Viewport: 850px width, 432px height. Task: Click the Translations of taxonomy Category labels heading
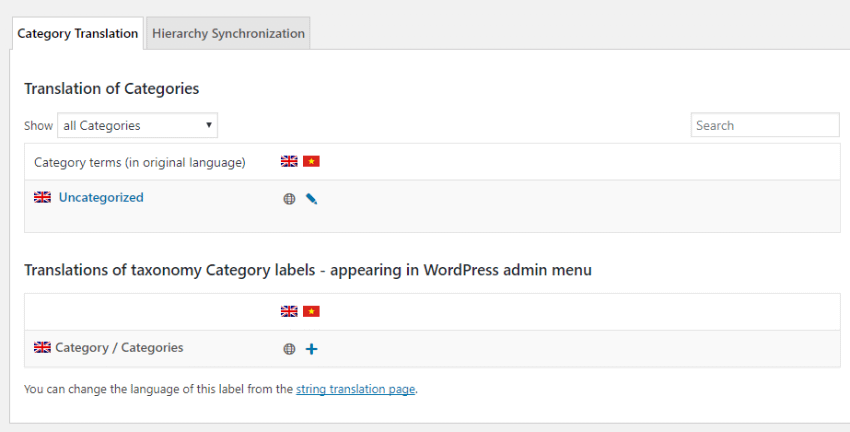click(308, 270)
